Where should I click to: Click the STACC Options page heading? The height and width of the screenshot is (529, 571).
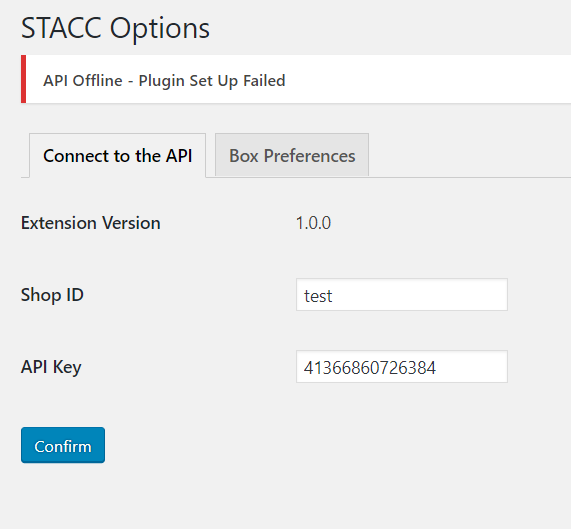tap(115, 28)
